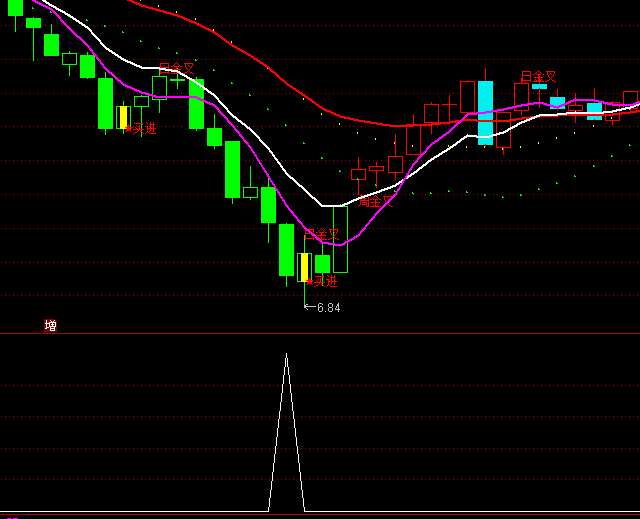This screenshot has height=519, width=640.
Task: Select the small cyan candle under right 日金叉
Action: pyautogui.click(x=539, y=87)
